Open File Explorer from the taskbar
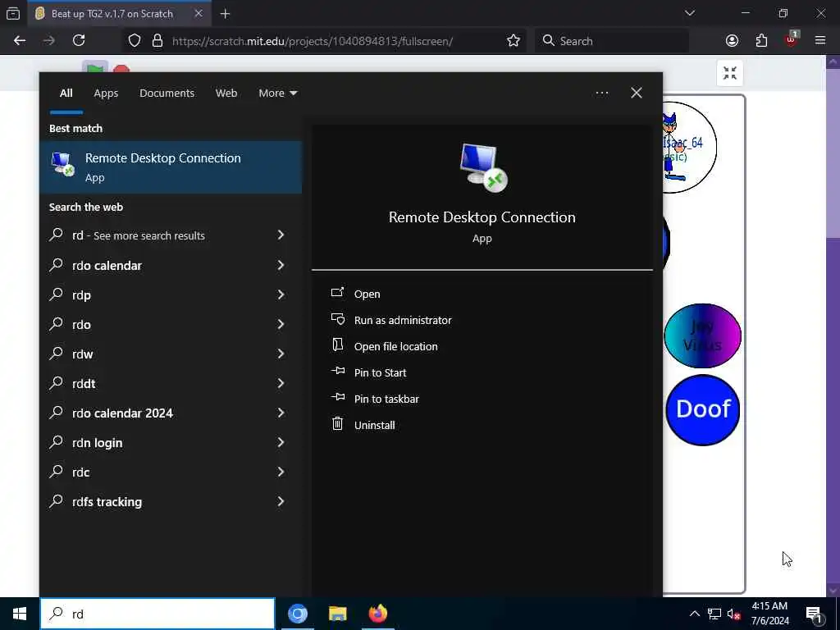Image resolution: width=840 pixels, height=630 pixels. [x=337, y=614]
